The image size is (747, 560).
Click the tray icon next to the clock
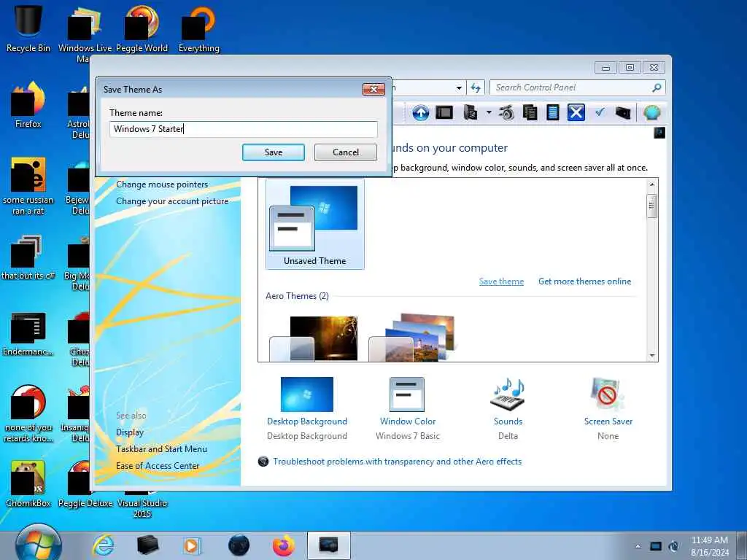pos(673,546)
